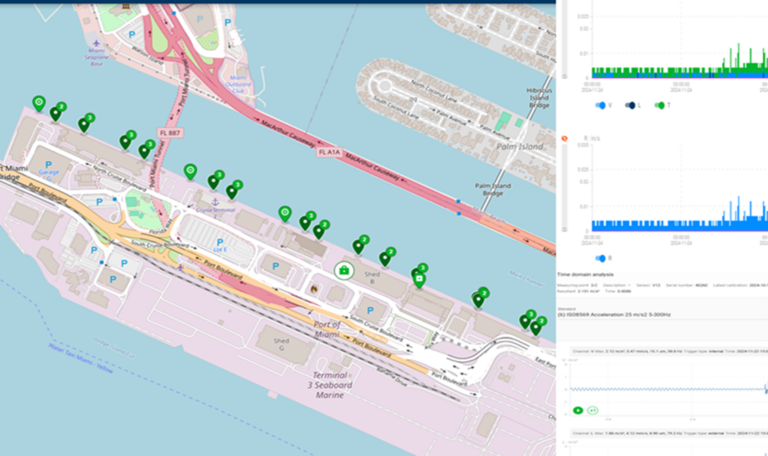
Task: Toggle the T series in the chart legend
Action: point(661,104)
